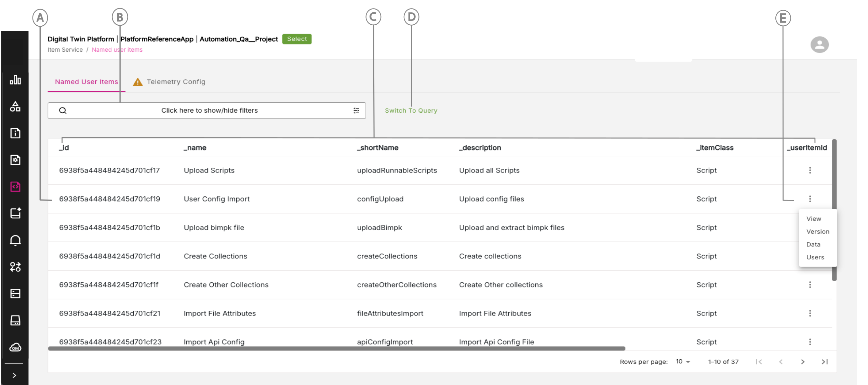Select the 'Upload all Scripts' description cell
Viewport: 868px width, 385px height.
[489, 170]
